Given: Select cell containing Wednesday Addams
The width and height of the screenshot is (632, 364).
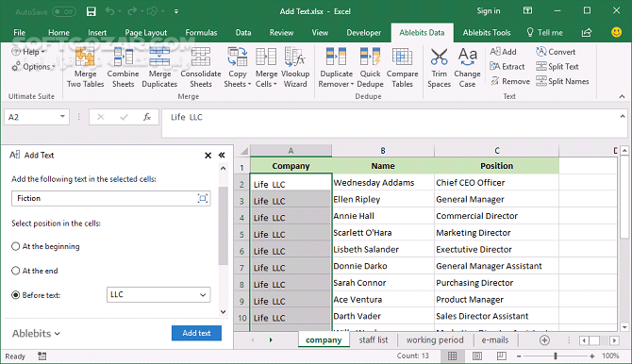Looking at the screenshot, I should point(383,183).
